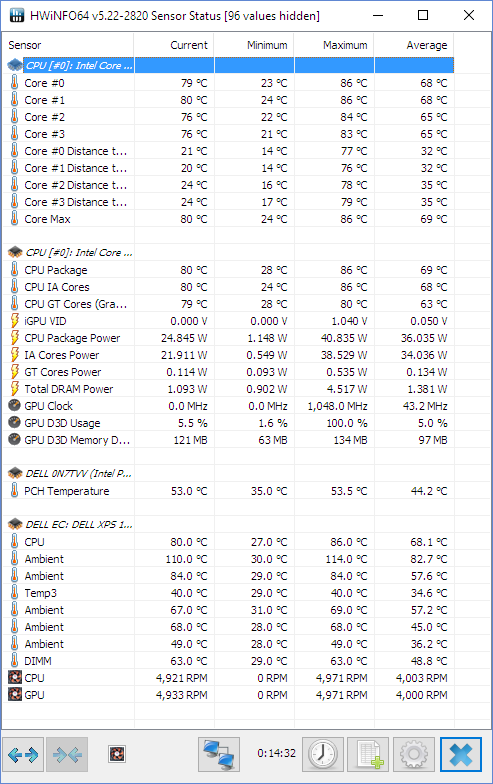493x784 pixels.
Task: Start logging with the sheet-plus icon
Action: pos(368,754)
